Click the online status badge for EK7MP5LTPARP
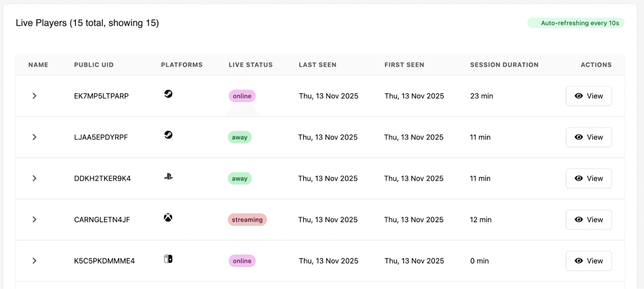644x289 pixels. pos(242,96)
